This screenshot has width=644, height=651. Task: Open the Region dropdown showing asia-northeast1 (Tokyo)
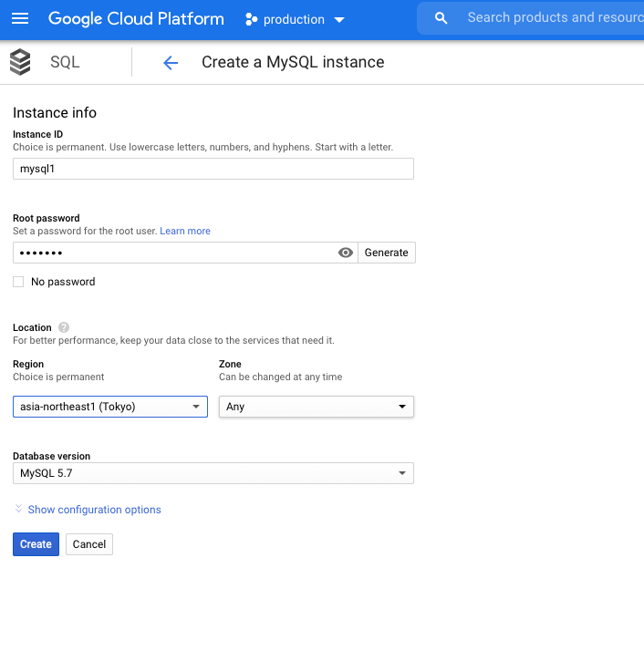click(x=110, y=407)
